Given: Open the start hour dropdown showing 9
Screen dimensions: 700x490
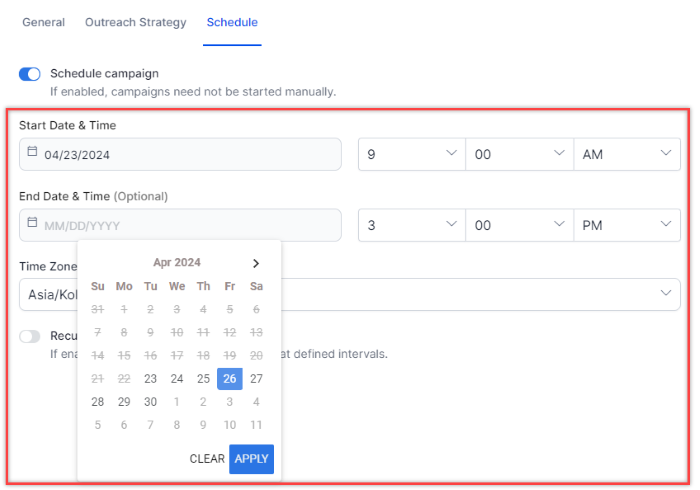Looking at the screenshot, I should tap(411, 155).
